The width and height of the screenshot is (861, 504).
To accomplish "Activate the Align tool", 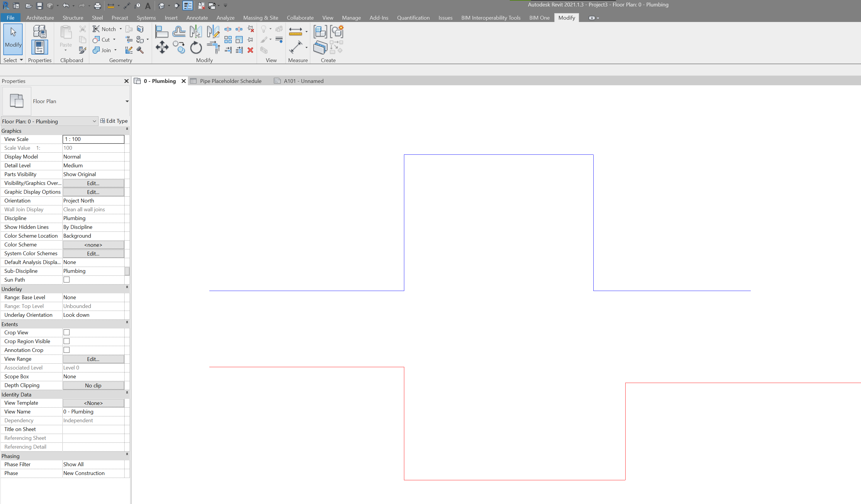I will pos(162,31).
